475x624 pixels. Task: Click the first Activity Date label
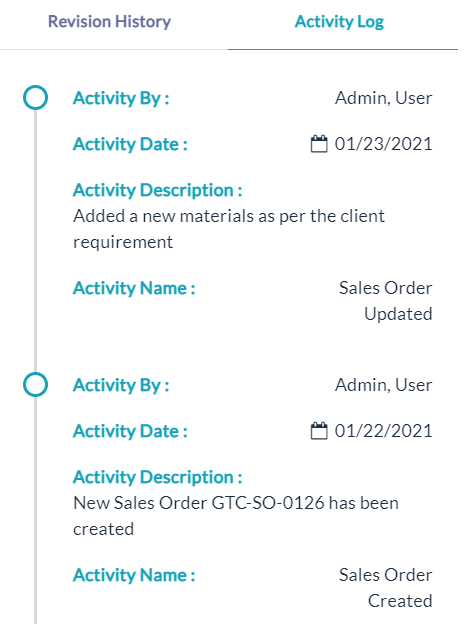[130, 144]
